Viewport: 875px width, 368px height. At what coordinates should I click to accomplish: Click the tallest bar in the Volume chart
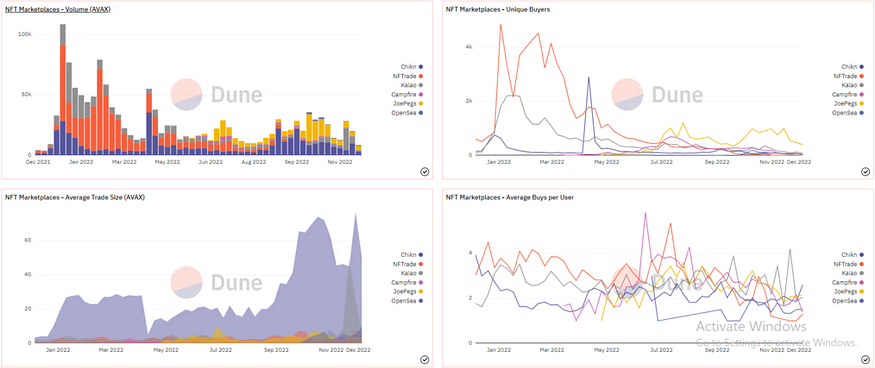pos(62,89)
